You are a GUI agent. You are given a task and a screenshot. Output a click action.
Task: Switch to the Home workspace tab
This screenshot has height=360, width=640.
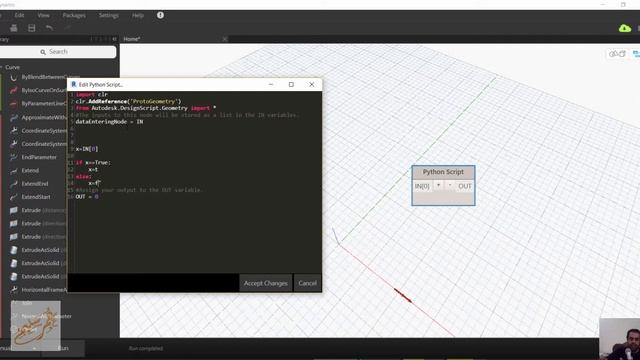click(132, 39)
